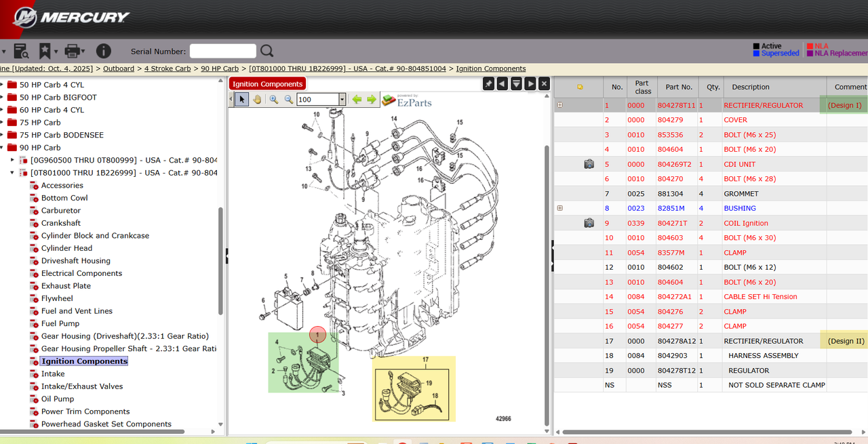Select Cylinder Block and Crankcase in tree
Image resolution: width=868 pixels, height=444 pixels.
(95, 235)
